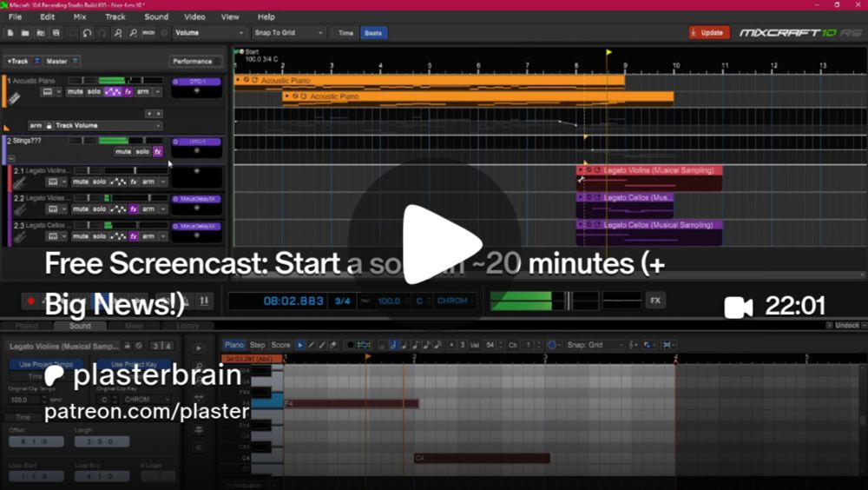This screenshot has width=868, height=490.
Task: Click the Undo arrow icon
Action: [87, 33]
